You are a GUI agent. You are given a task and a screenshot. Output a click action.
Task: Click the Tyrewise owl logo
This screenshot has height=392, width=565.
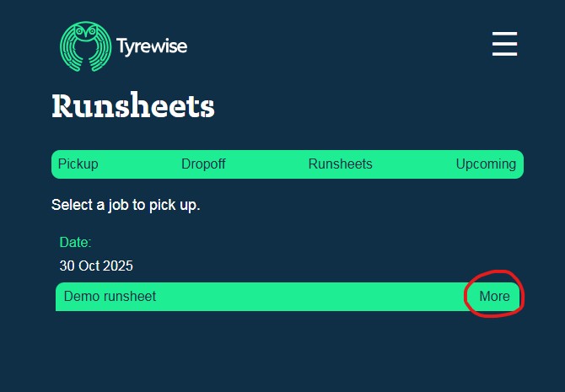(85, 46)
